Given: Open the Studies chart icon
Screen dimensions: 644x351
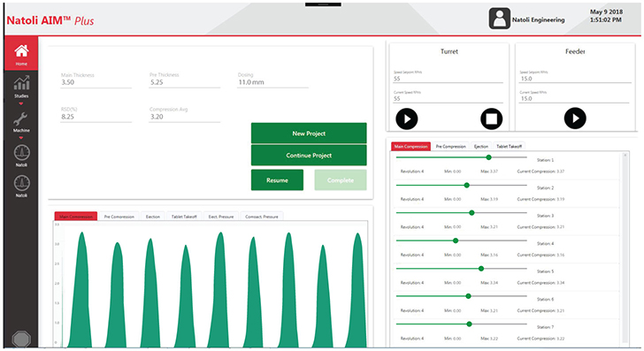Looking at the screenshot, I should [x=21, y=83].
